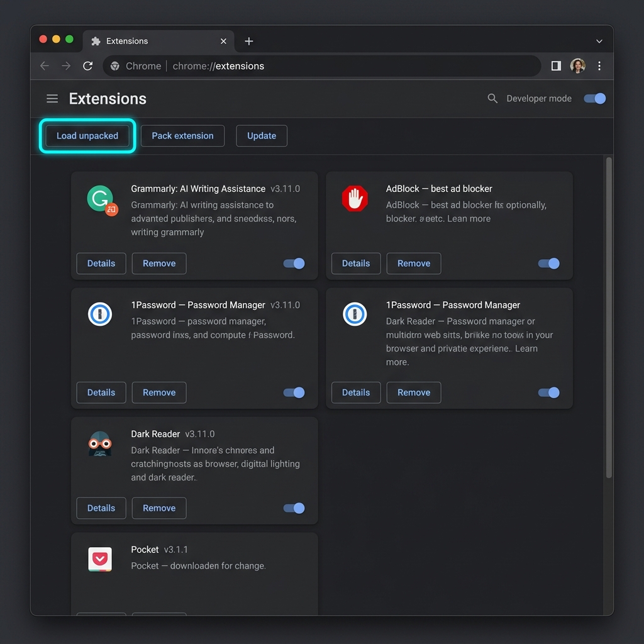Turn off the Dark Reader extension

click(x=293, y=508)
